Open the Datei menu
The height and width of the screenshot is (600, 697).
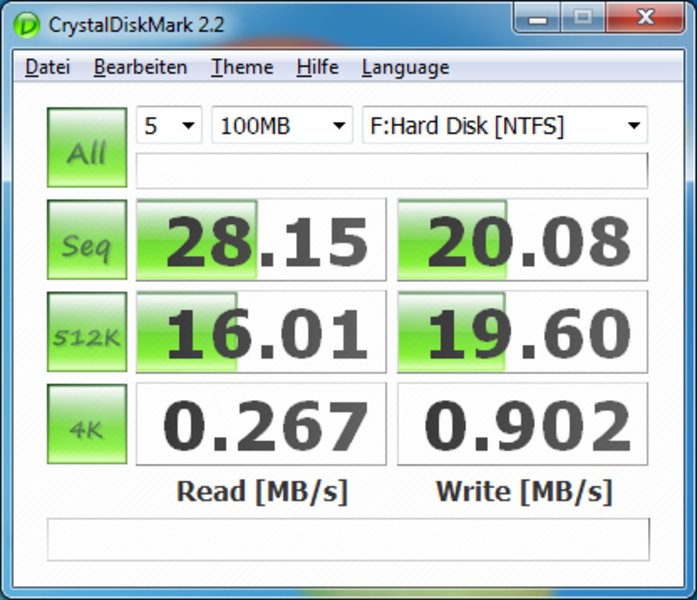pyautogui.click(x=47, y=67)
